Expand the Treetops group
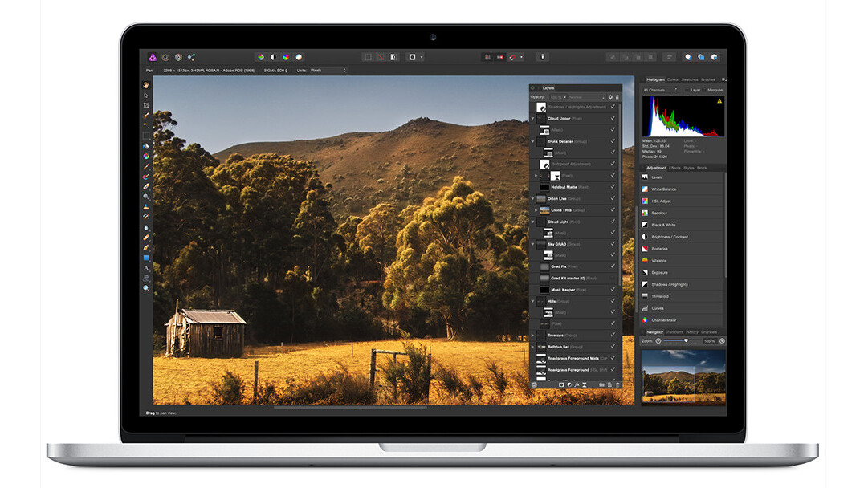This screenshot has height=488, width=868. coord(532,335)
